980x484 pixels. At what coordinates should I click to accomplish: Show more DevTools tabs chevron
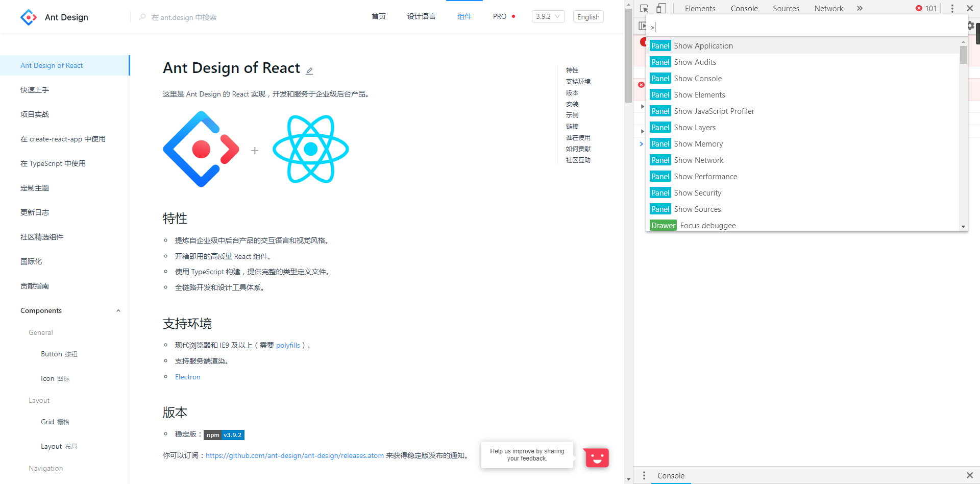click(x=860, y=8)
